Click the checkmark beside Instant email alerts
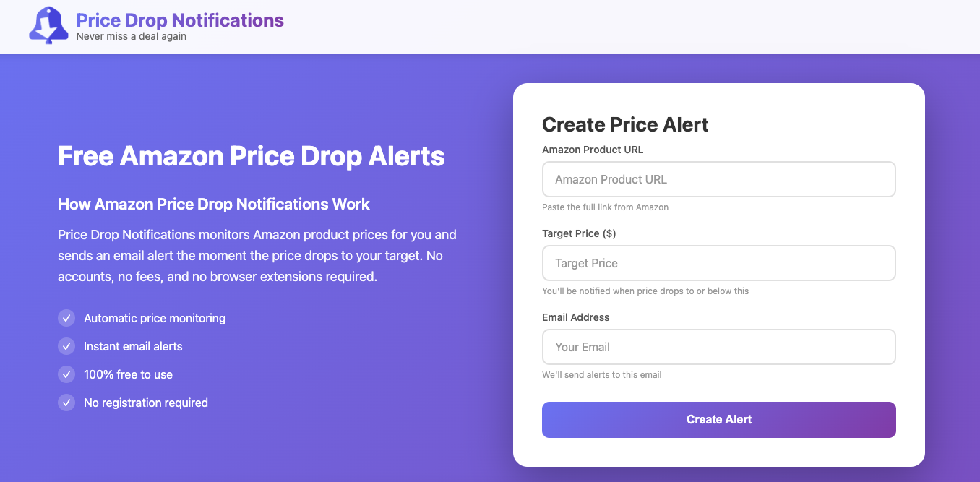 pos(66,346)
